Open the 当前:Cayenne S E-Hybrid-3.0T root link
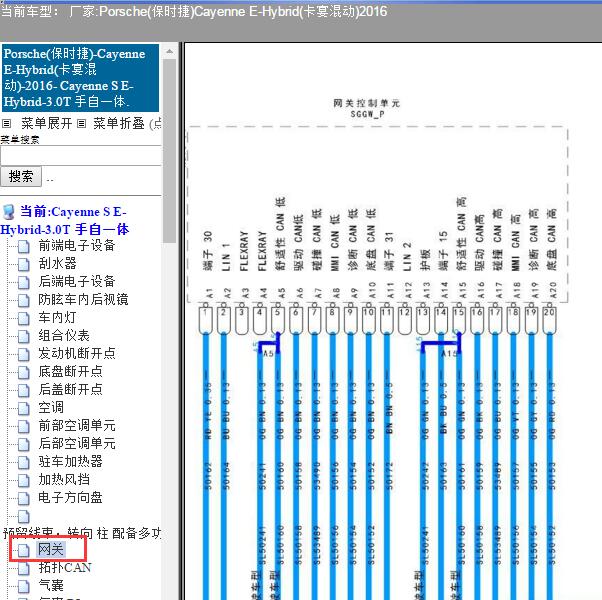The image size is (602, 600). pos(64,221)
